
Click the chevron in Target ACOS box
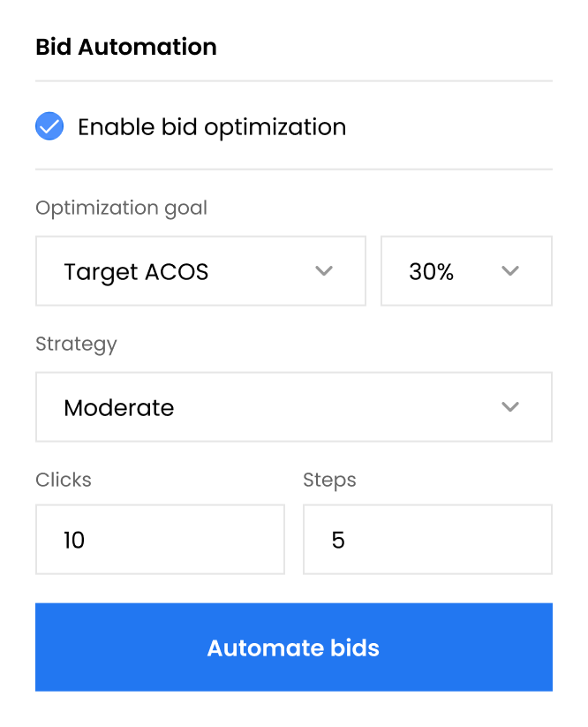[324, 271]
